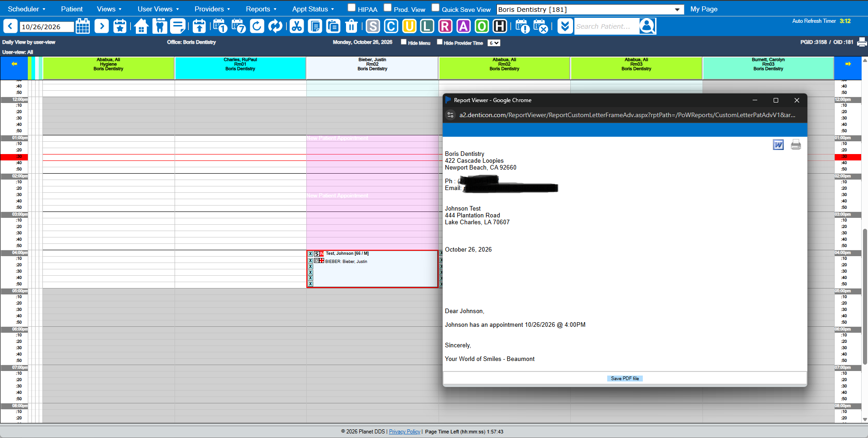
Task: Advance to next day arrow button
Action: (x=102, y=26)
